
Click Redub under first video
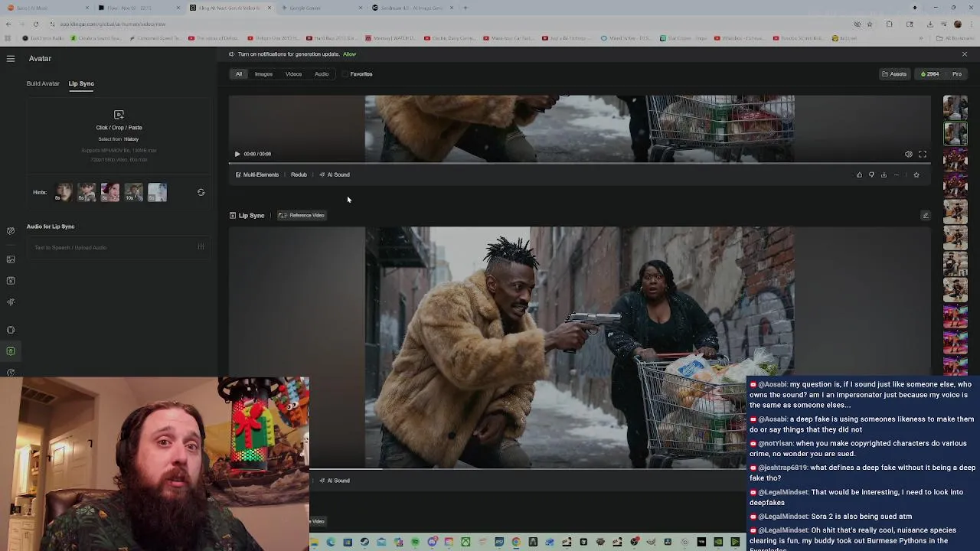299,174
